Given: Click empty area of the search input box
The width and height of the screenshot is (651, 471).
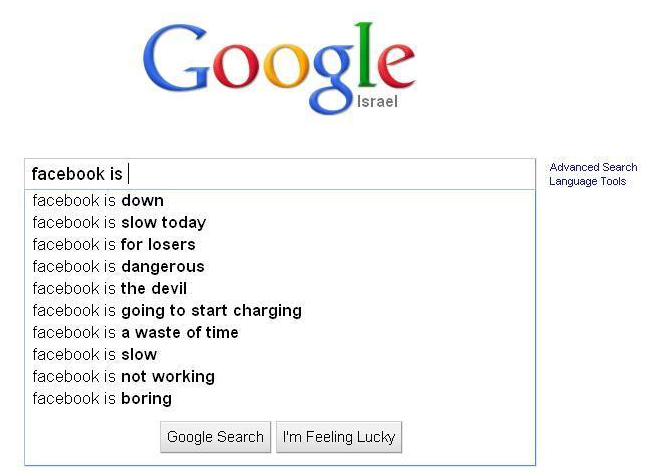Looking at the screenshot, I should [x=330, y=174].
